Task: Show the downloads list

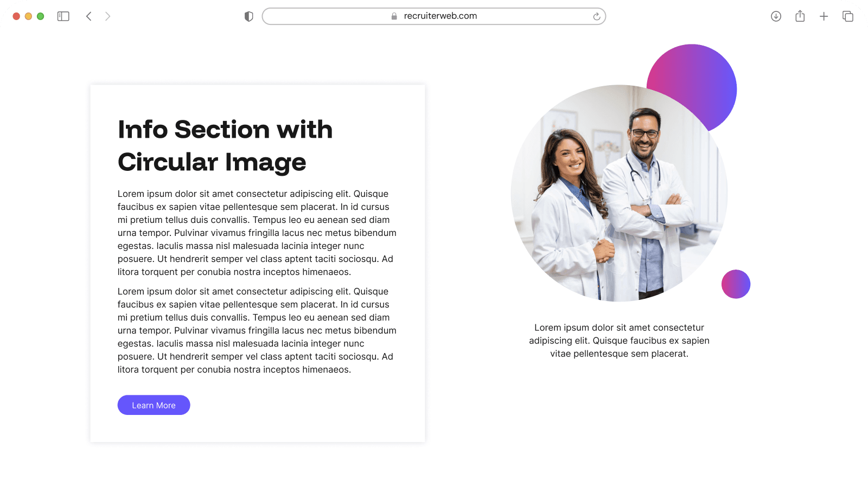Action: [776, 16]
